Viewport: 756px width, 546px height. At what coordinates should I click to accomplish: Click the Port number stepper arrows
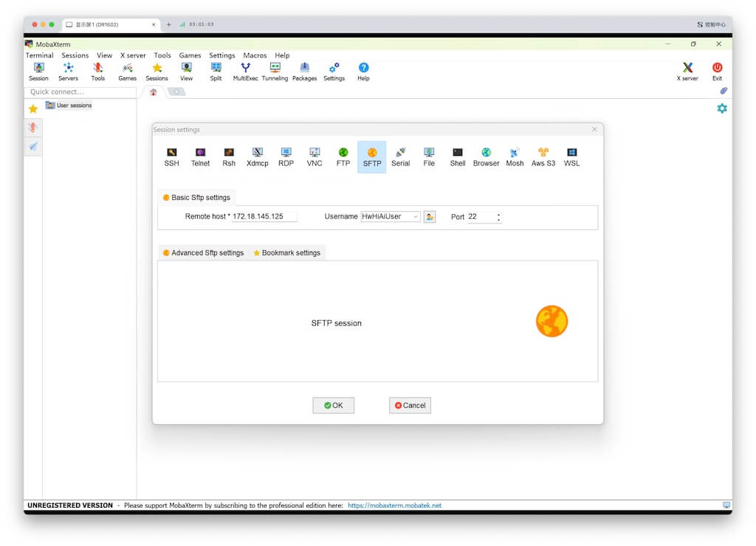498,217
